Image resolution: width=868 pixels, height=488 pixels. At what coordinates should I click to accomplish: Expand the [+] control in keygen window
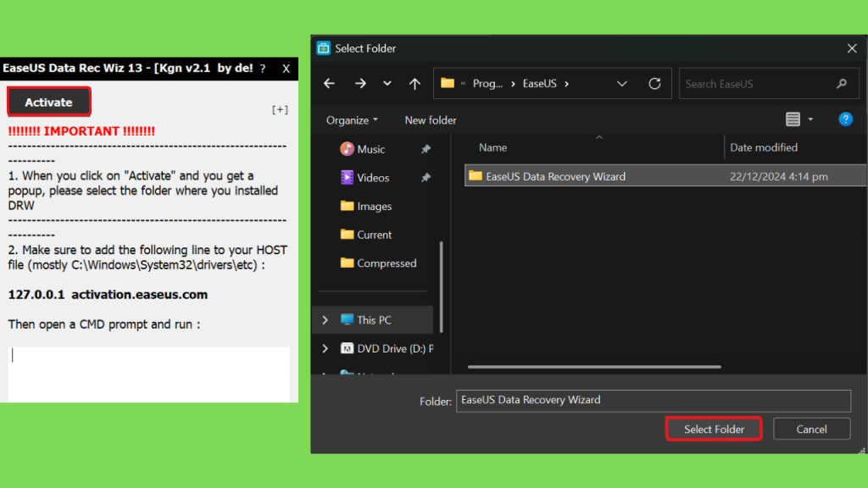click(280, 109)
